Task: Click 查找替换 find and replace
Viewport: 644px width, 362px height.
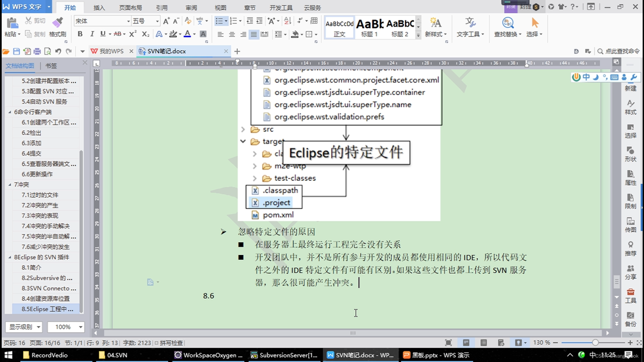Action: (x=508, y=27)
